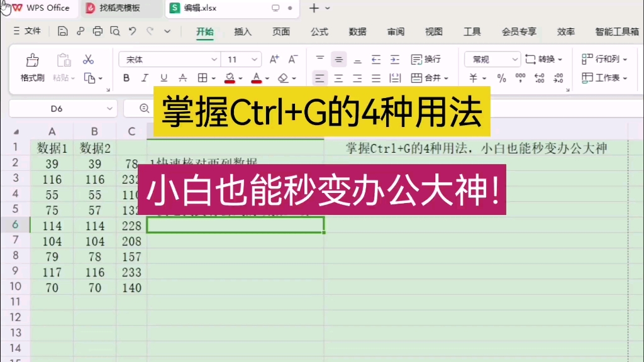
Task: Click the percent style (%) icon
Action: click(x=501, y=78)
